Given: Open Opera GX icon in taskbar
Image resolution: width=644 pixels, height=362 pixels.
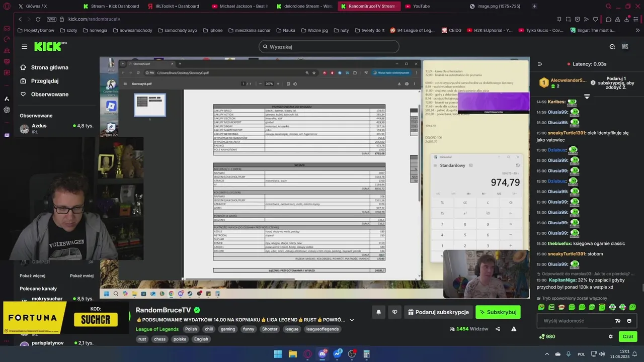Looking at the screenshot, I should click(307, 354).
